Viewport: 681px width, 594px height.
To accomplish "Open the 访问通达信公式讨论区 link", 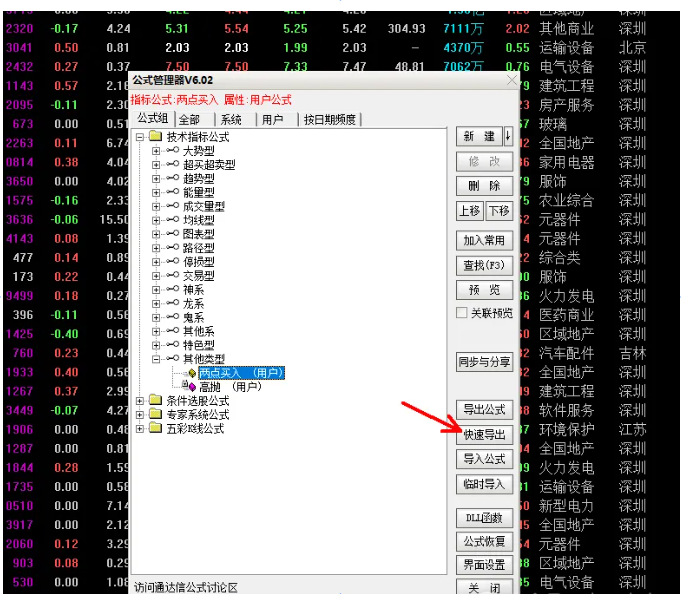I will point(186,587).
